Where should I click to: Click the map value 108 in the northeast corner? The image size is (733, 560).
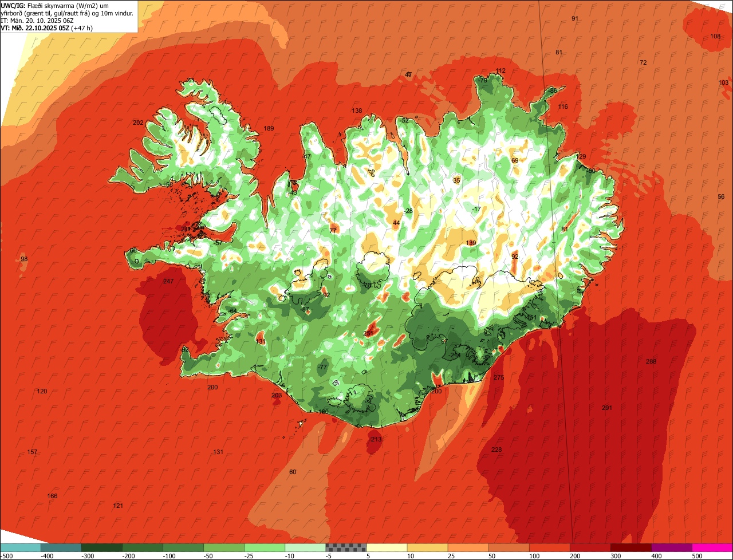pyautogui.click(x=715, y=36)
